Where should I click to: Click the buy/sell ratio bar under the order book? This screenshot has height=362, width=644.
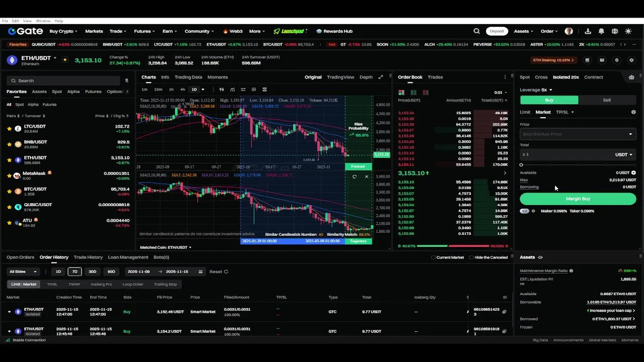point(453,246)
